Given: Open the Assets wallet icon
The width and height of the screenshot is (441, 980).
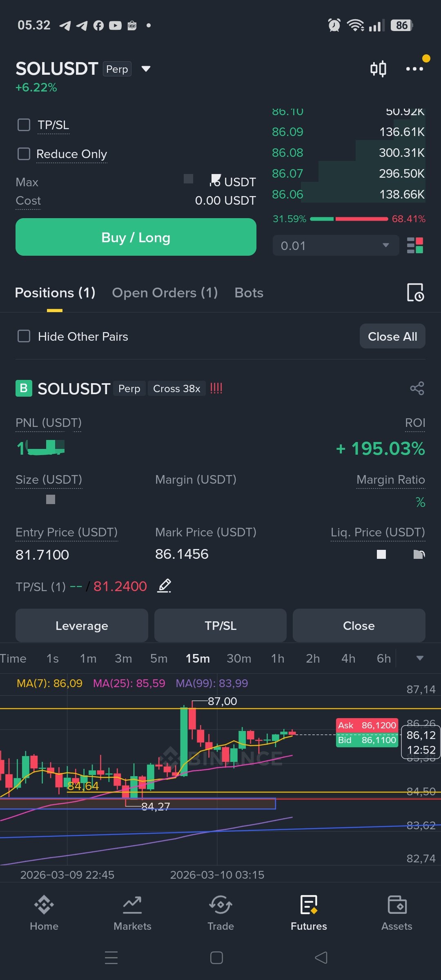Looking at the screenshot, I should [396, 905].
